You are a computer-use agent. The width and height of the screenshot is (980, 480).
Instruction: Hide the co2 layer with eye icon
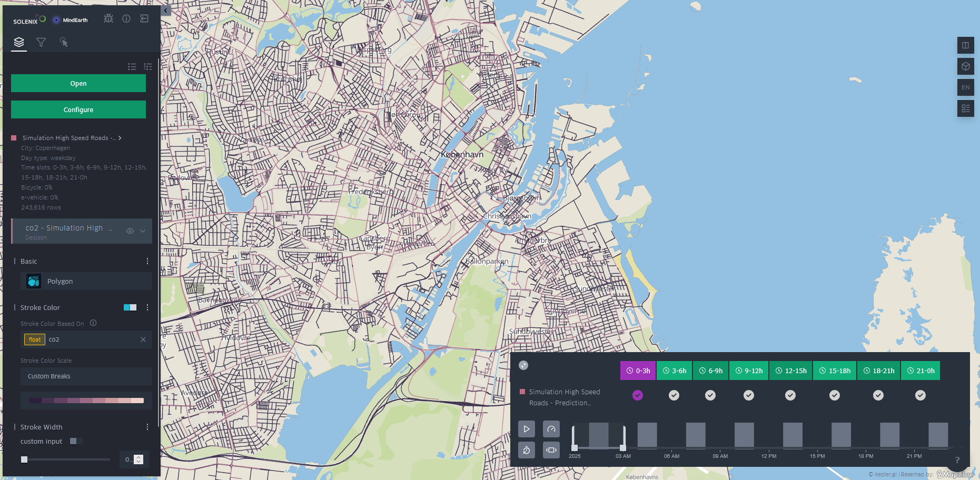point(130,231)
